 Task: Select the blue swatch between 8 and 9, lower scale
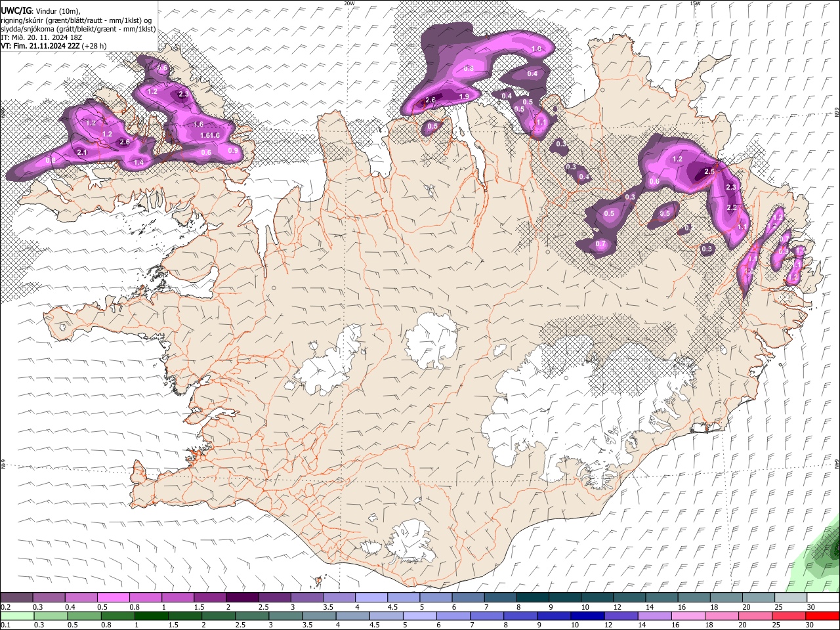pos(520,616)
